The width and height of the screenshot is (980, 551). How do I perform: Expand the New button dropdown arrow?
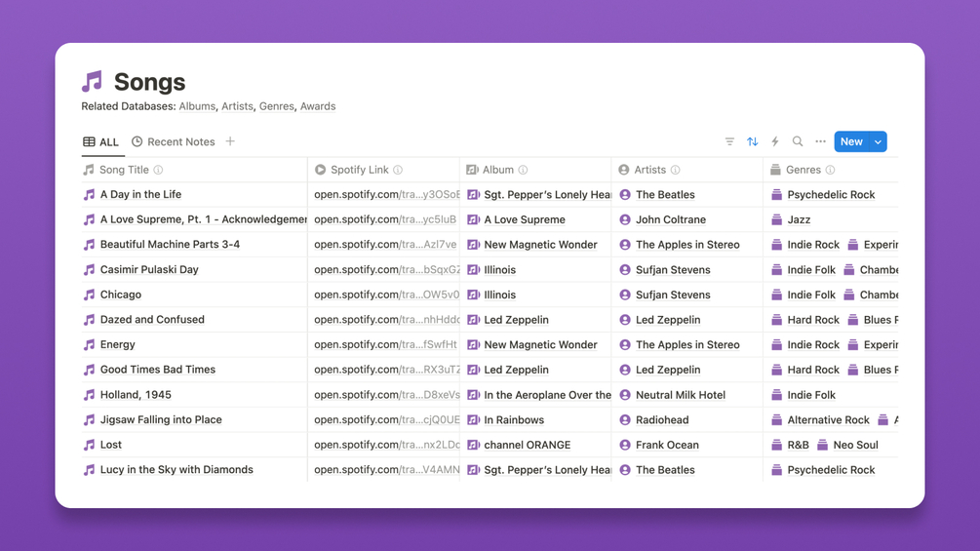[x=879, y=141]
